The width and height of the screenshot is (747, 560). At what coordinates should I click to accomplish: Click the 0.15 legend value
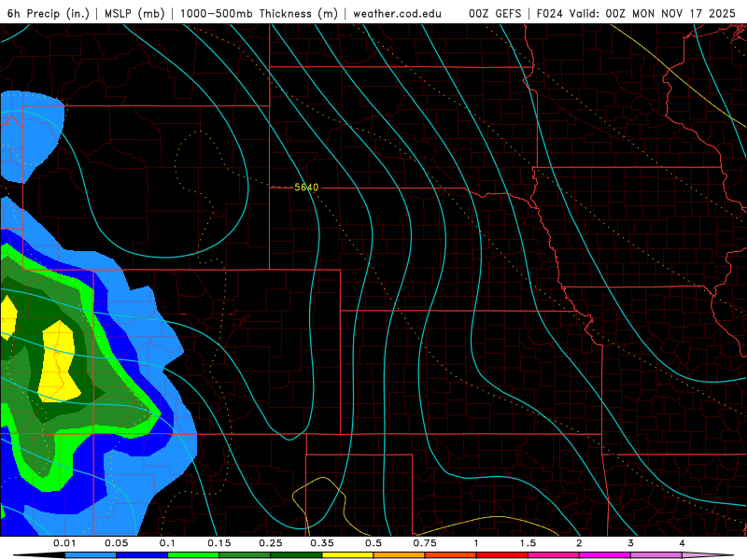pos(219,543)
